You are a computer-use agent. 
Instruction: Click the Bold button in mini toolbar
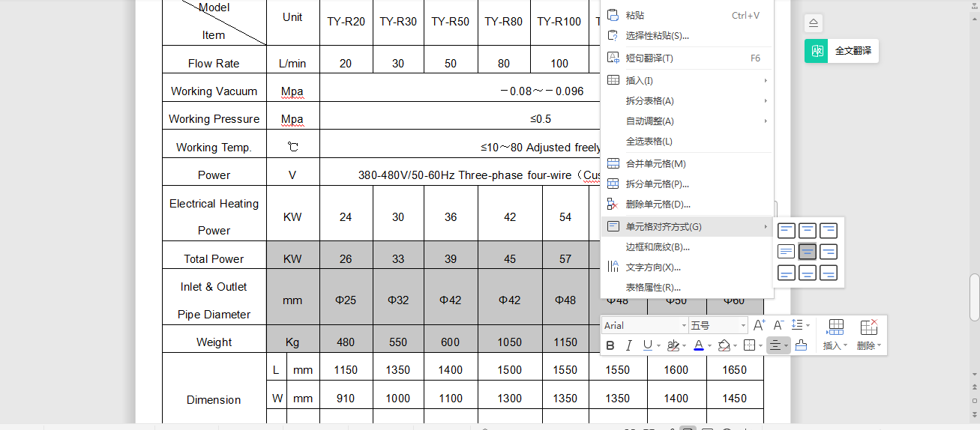click(610, 345)
